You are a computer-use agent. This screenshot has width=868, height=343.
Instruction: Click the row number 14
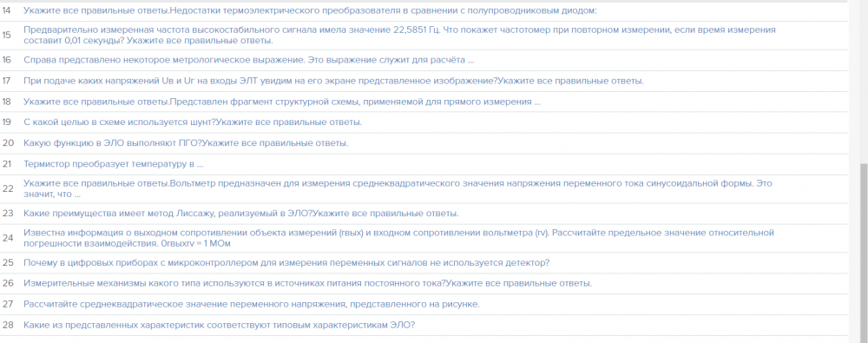[7, 10]
